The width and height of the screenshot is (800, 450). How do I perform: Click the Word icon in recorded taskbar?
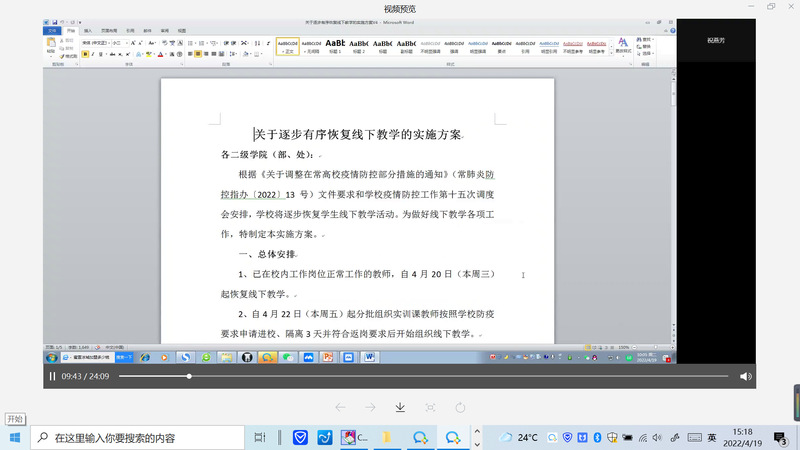[369, 357]
